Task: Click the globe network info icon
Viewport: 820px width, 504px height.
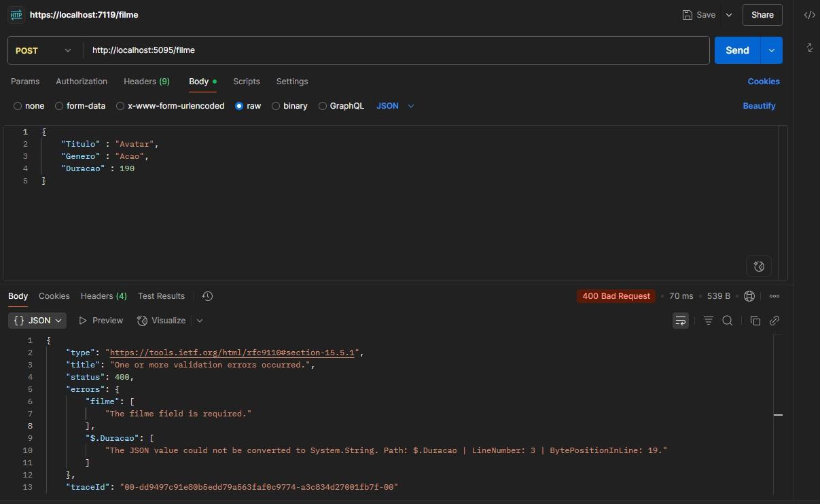Action: (749, 296)
